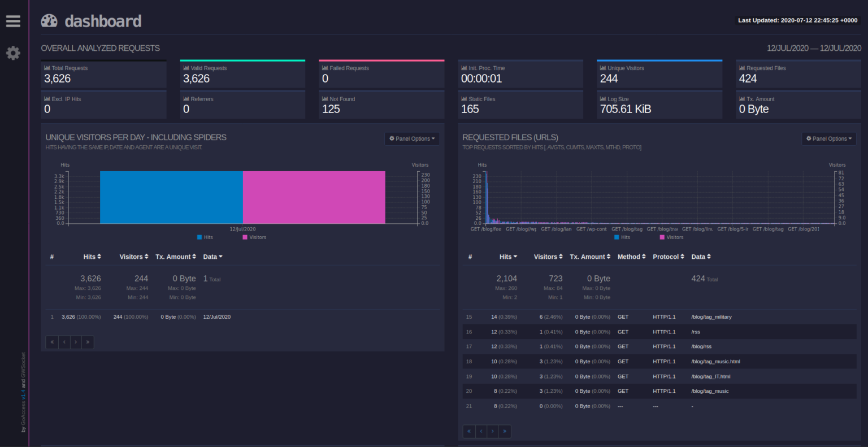This screenshot has height=447, width=868.
Task: Click the chart icon beside Failed Requests metric
Action: coord(324,68)
